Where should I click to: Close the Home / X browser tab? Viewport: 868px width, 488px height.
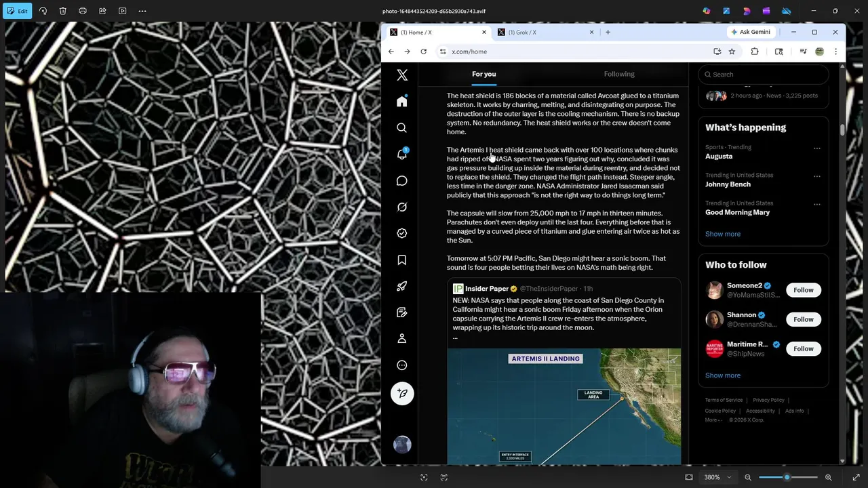(484, 32)
